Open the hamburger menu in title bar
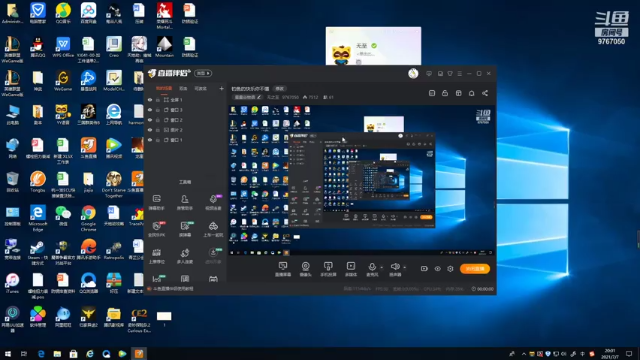 tap(460, 73)
